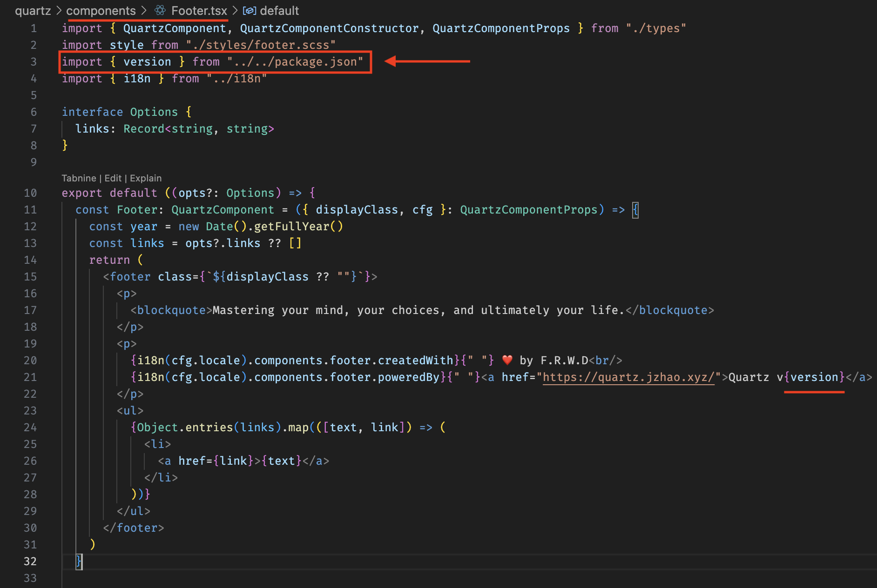Place cursor on underlined {version} in line 21
The image size is (877, 588).
point(814,377)
